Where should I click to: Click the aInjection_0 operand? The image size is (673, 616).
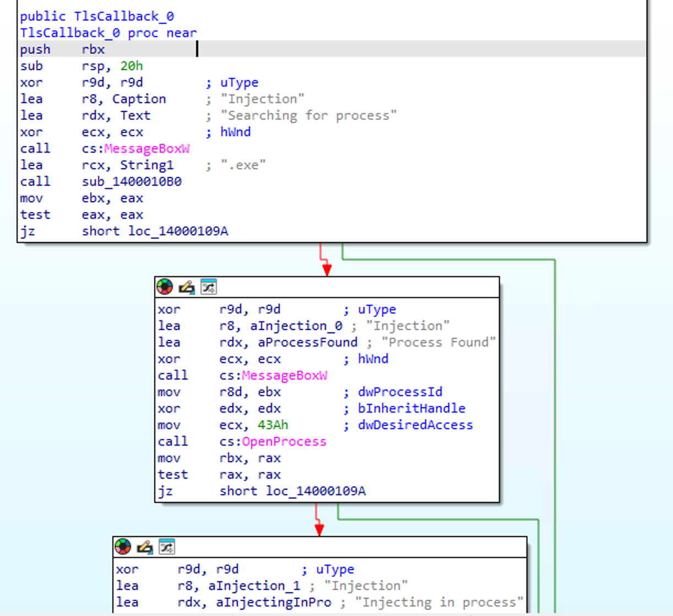296,326
